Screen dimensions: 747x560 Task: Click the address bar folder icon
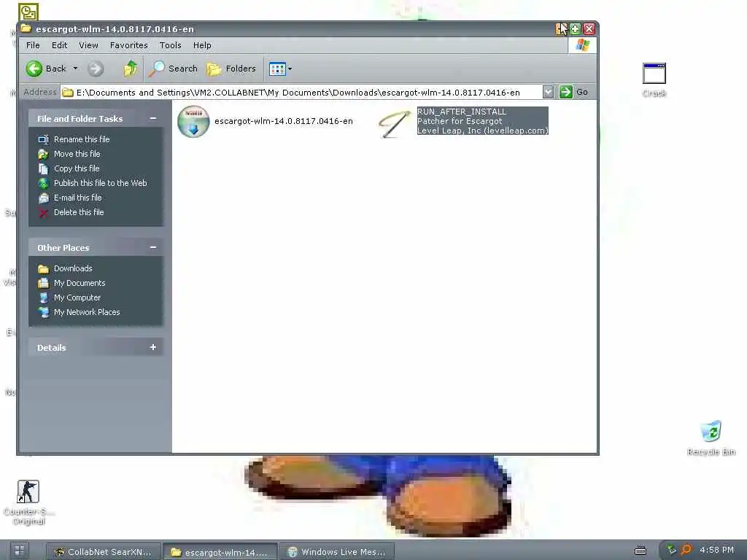tap(68, 93)
